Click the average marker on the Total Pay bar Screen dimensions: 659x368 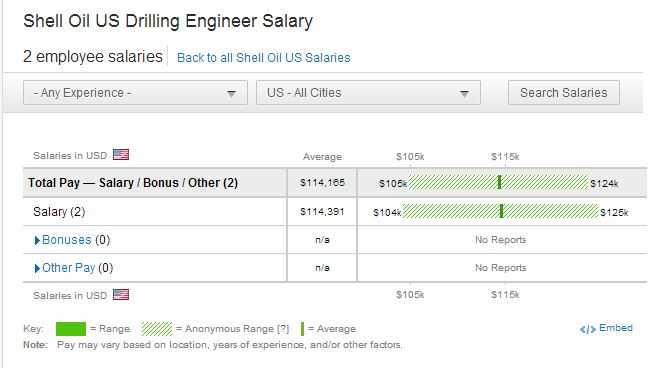(x=499, y=182)
